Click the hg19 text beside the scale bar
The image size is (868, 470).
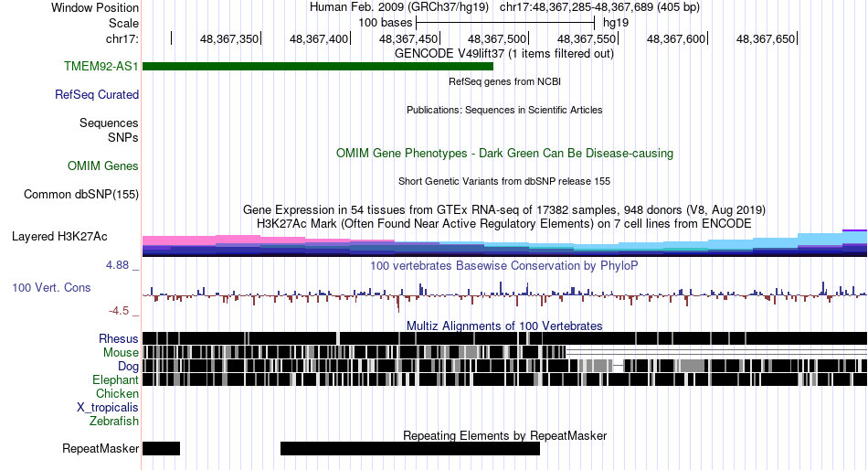[616, 23]
